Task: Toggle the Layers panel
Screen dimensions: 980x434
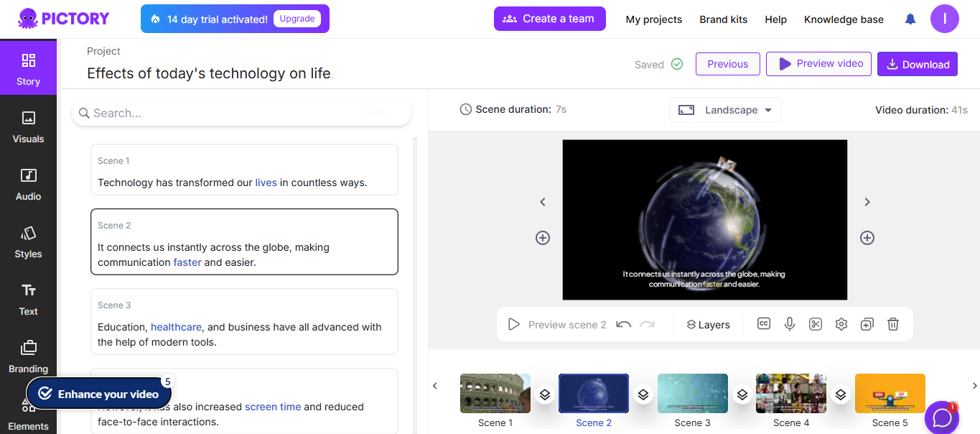Action: (x=707, y=324)
